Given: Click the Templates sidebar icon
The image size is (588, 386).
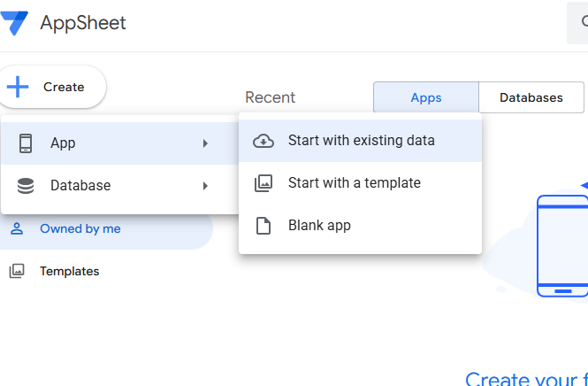Looking at the screenshot, I should [x=17, y=271].
